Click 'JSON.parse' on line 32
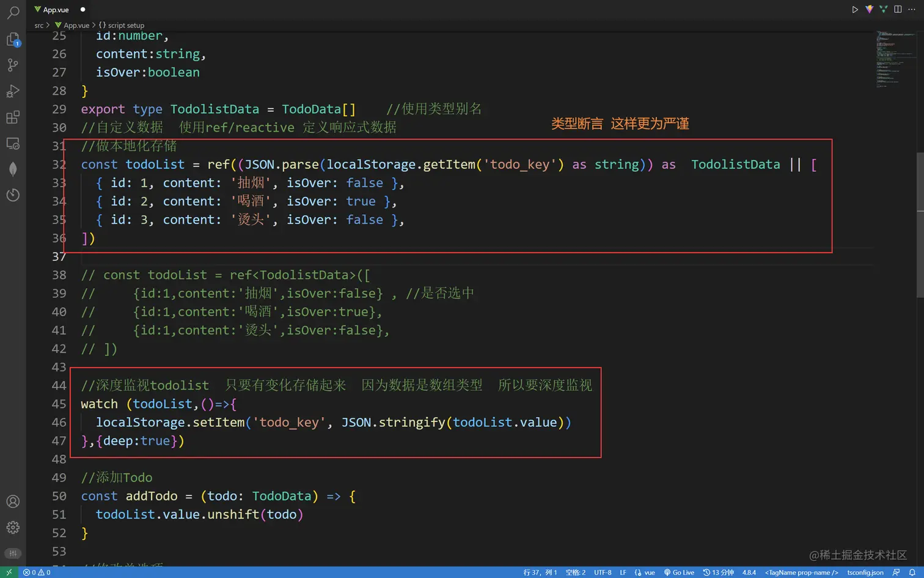Image resolution: width=924 pixels, height=578 pixels. coord(282,165)
